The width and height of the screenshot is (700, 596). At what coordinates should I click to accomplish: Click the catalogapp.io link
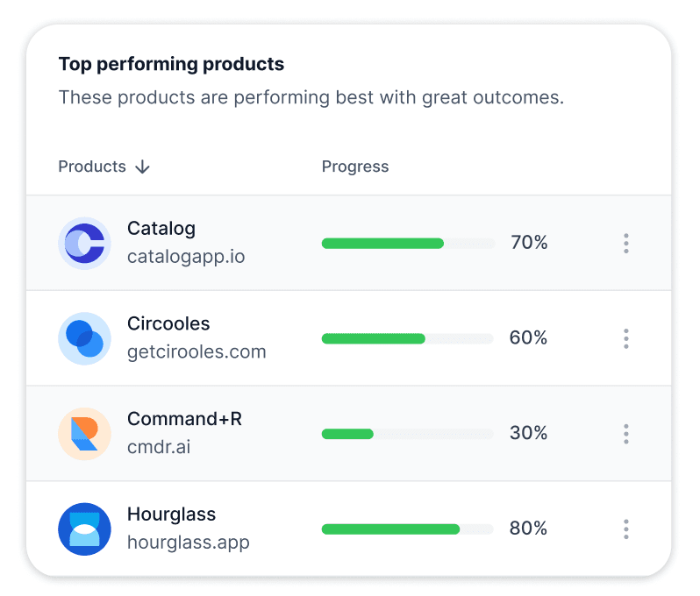pyautogui.click(x=186, y=257)
